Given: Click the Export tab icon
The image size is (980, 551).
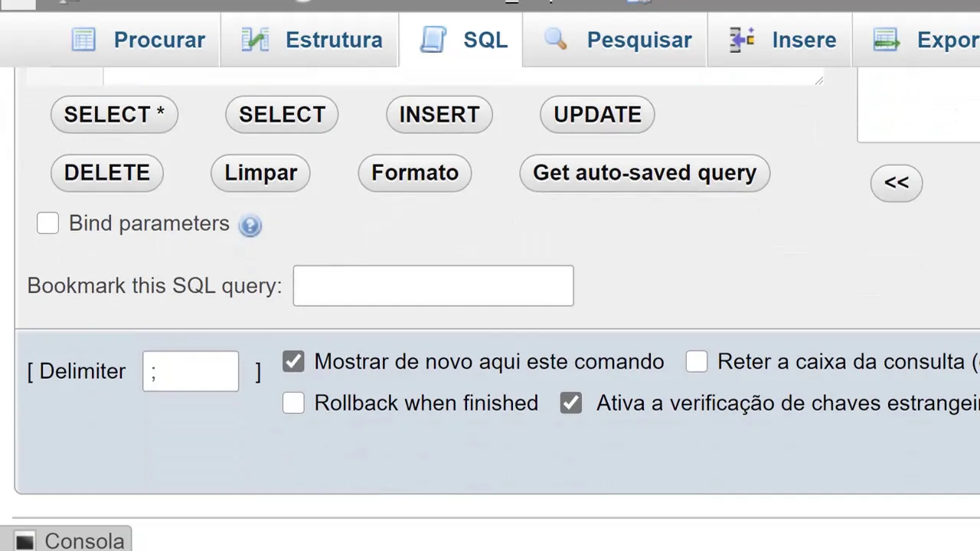Looking at the screenshot, I should pyautogui.click(x=887, y=40).
